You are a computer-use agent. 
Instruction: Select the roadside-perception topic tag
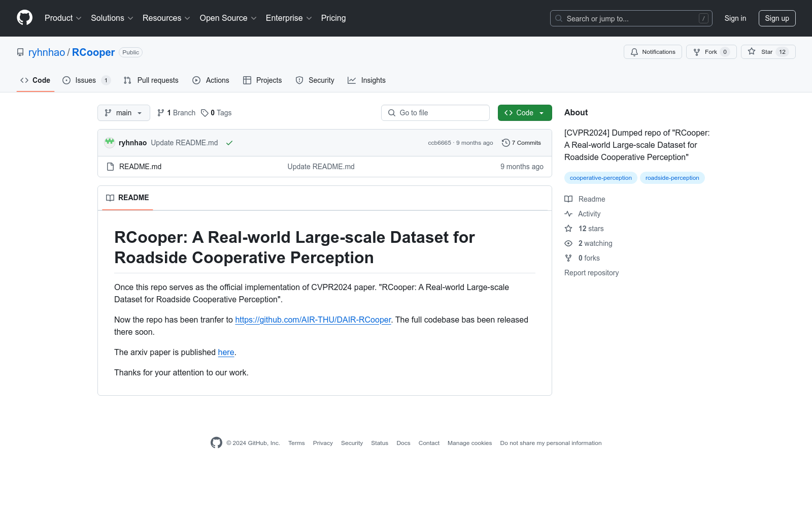pos(672,178)
